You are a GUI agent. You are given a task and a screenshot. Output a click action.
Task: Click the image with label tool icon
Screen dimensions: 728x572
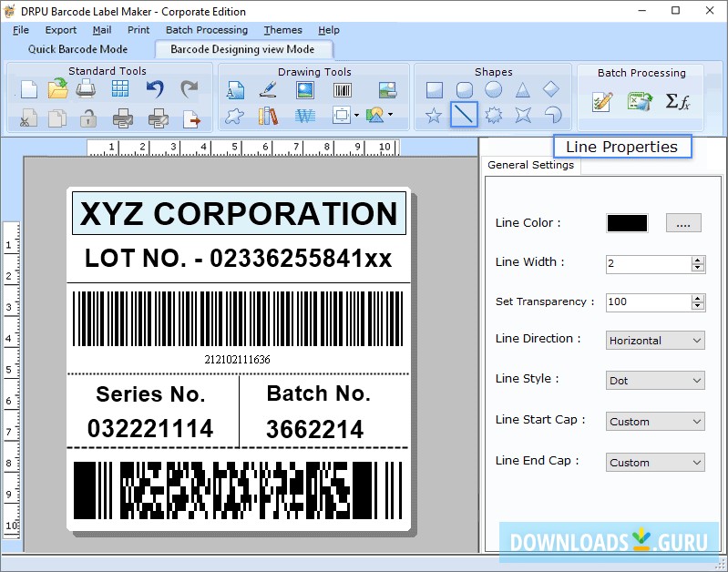click(x=387, y=89)
